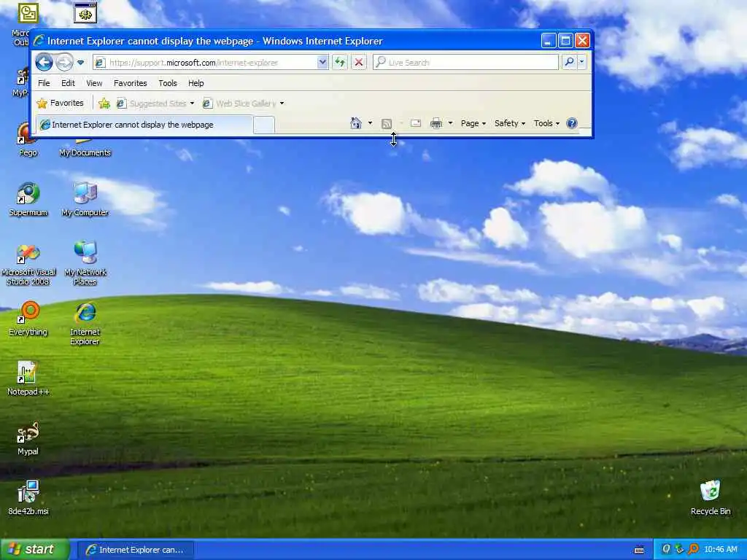This screenshot has height=560, width=747.
Task: Expand the Web Slice Gallery dropdown arrow
Action: point(282,104)
